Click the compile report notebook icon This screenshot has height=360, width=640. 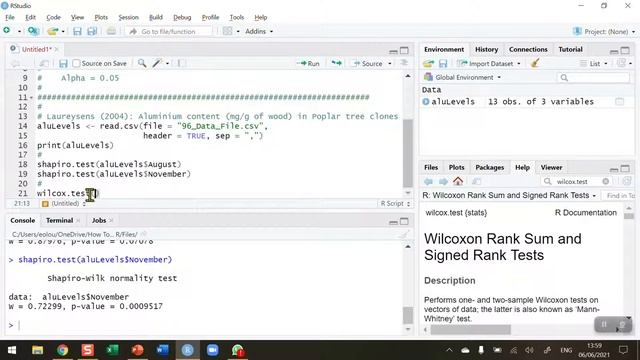[181, 63]
